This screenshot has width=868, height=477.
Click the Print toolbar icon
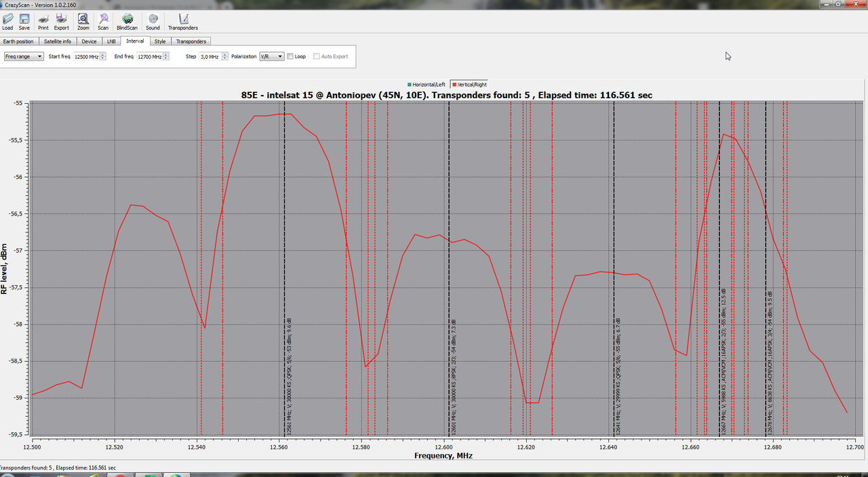[x=43, y=22]
